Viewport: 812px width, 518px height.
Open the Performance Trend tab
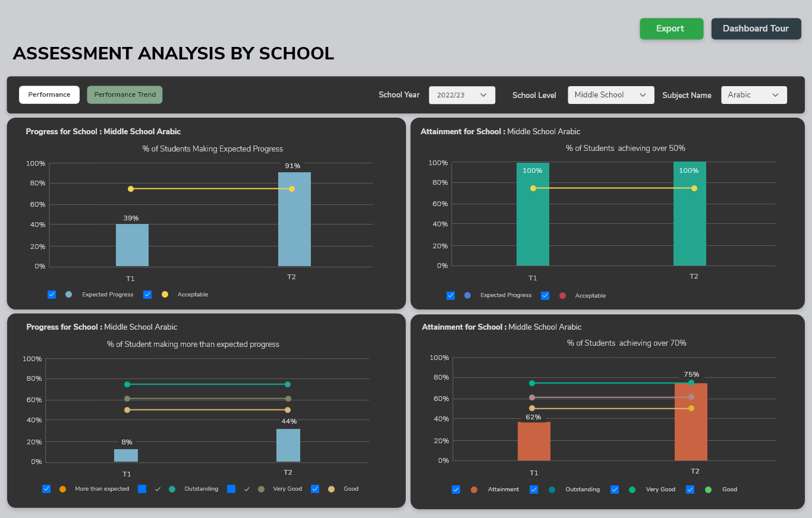[125, 94]
